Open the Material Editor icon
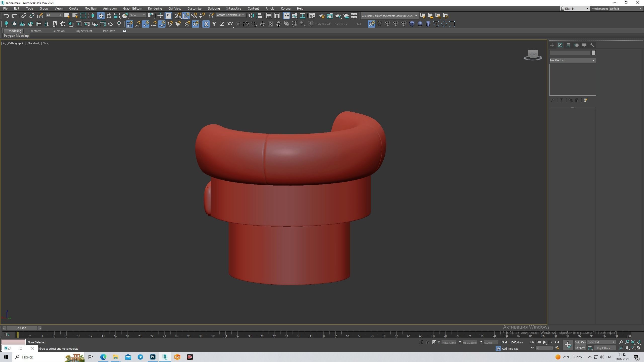The image size is (644, 362). coord(312,16)
